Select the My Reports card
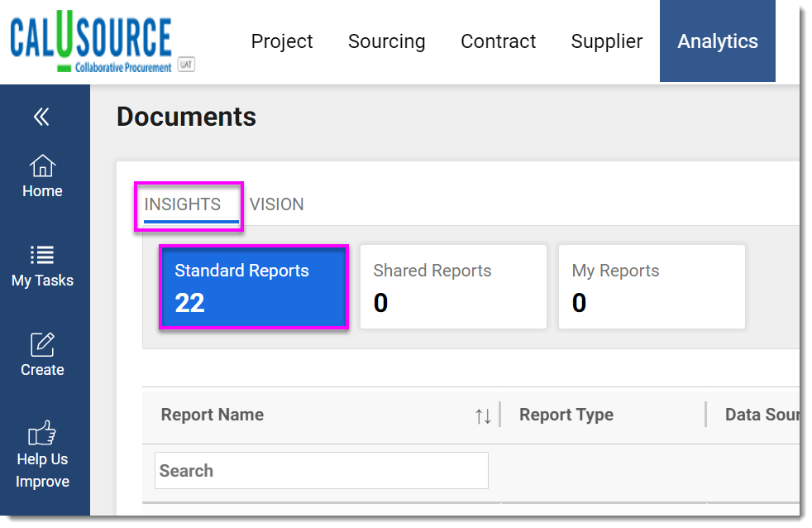Viewport: 812px width, 528px height. point(652,287)
